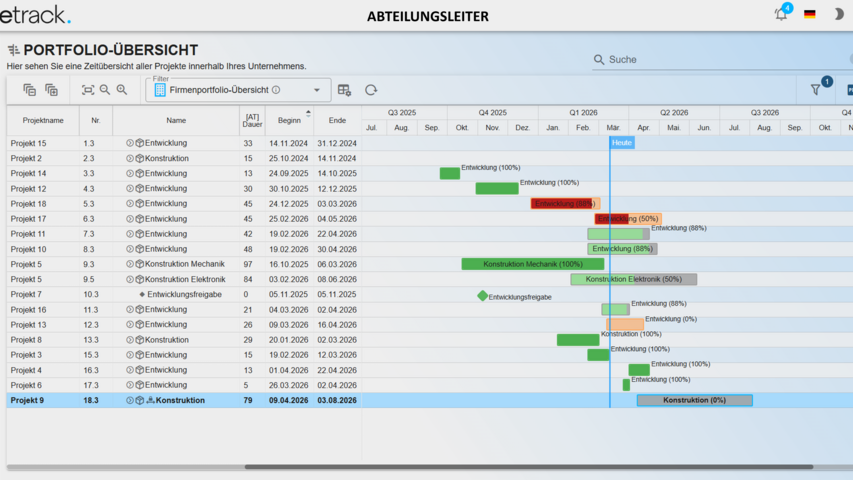This screenshot has width=853, height=480.
Task: Click package icon in Projekt 11 row
Action: pos(140,234)
